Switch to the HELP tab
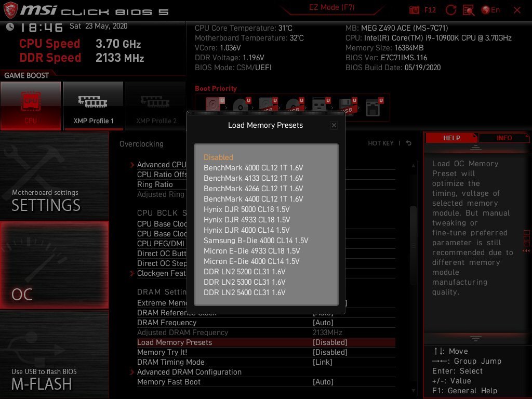The image size is (532, 399). (451, 138)
